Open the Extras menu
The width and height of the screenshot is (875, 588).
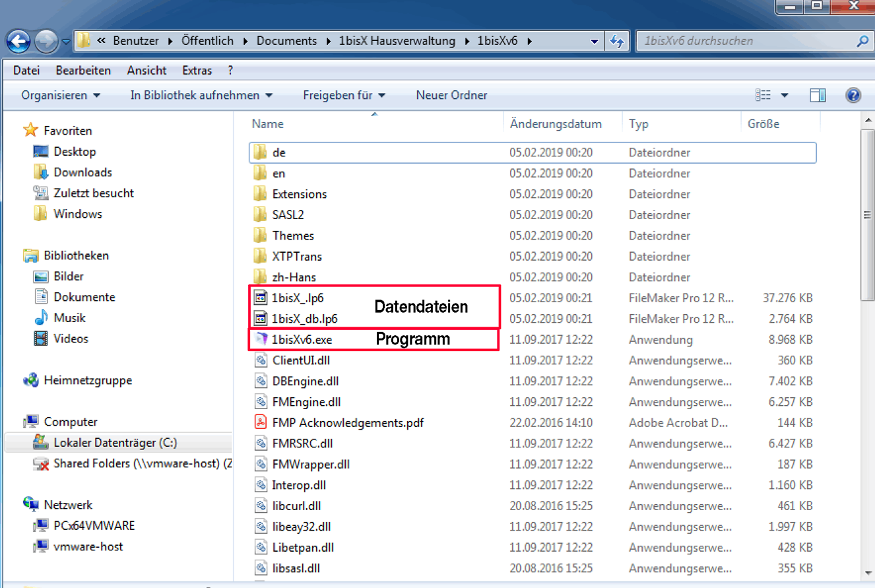point(197,71)
